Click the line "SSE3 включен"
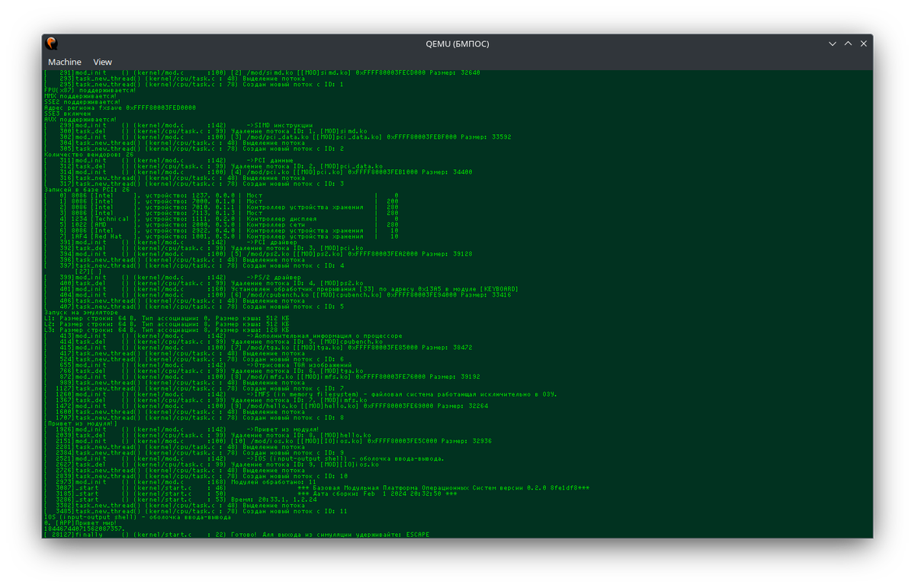This screenshot has width=915, height=588. (x=67, y=114)
